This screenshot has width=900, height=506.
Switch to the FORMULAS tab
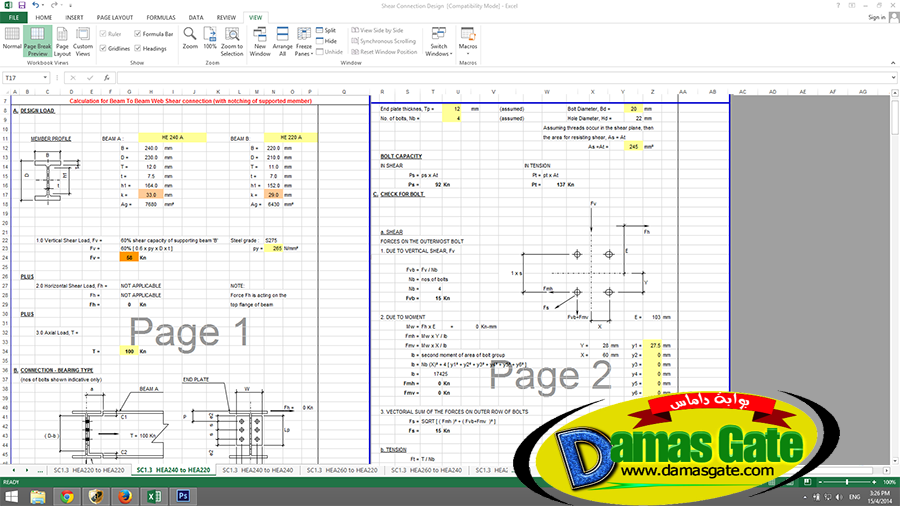coord(161,17)
